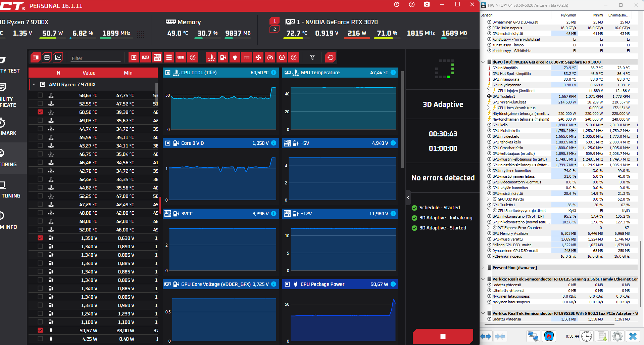
Task: Uncheck the 1,350 V sensor row checkbox
Action: tap(40, 238)
